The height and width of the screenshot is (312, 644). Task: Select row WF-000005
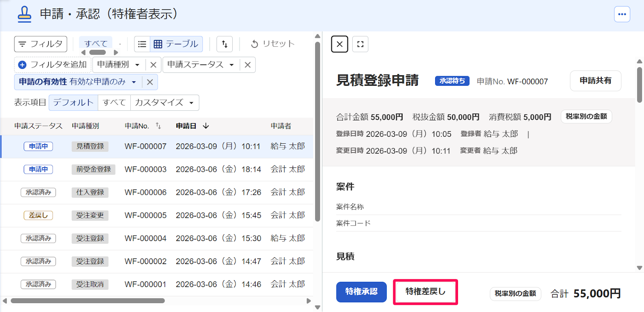point(157,215)
